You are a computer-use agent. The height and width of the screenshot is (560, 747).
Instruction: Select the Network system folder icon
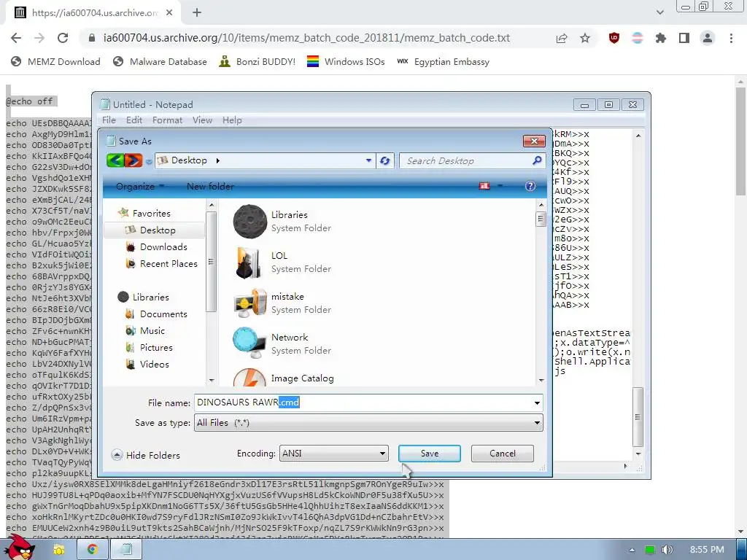[249, 343]
